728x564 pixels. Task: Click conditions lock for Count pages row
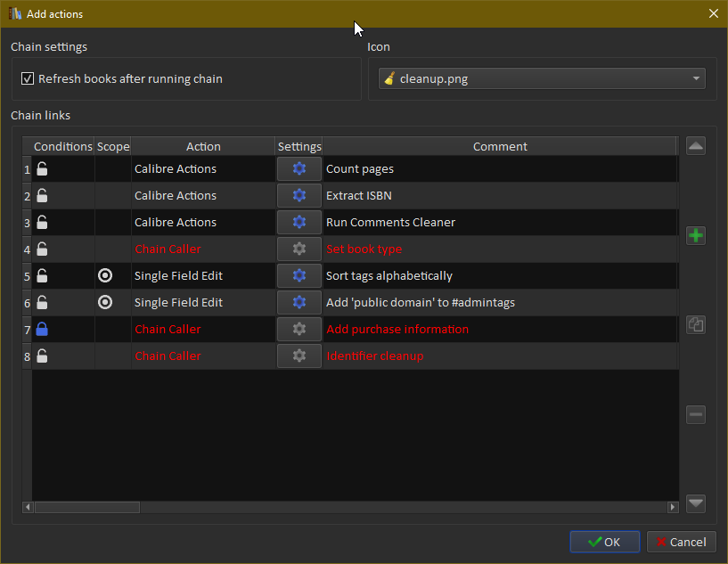click(x=42, y=169)
